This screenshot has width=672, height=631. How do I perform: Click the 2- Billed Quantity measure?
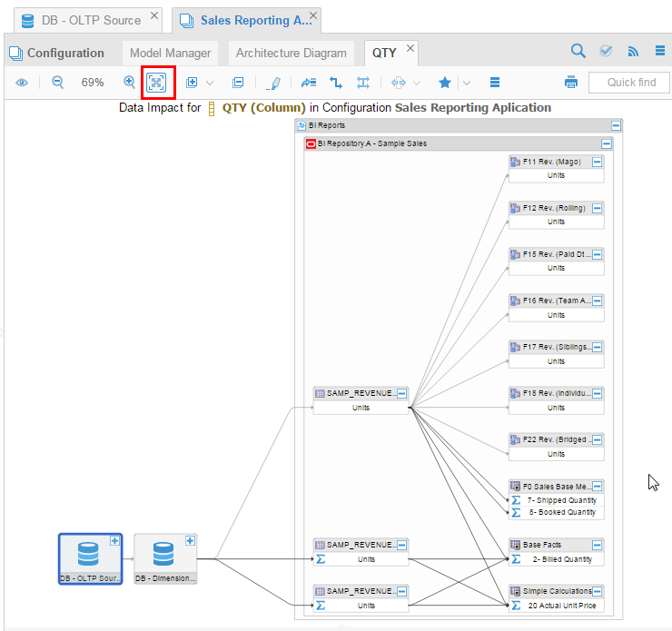557,559
